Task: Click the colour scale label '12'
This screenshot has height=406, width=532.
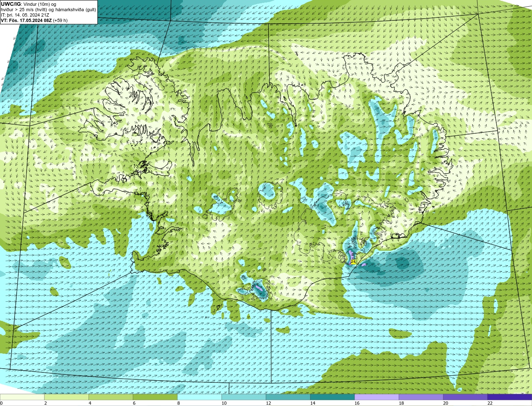Action: [x=268, y=403]
